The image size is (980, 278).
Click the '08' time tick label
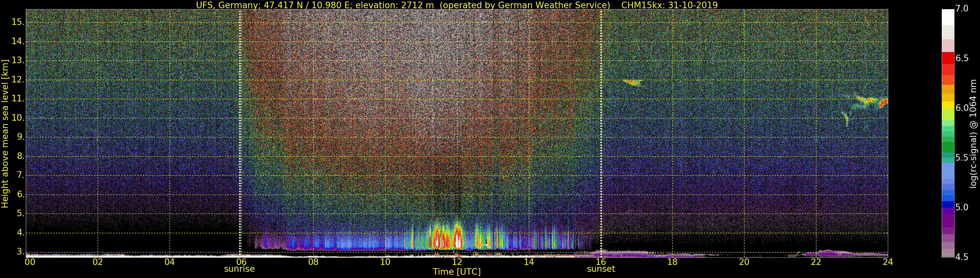[x=313, y=262]
